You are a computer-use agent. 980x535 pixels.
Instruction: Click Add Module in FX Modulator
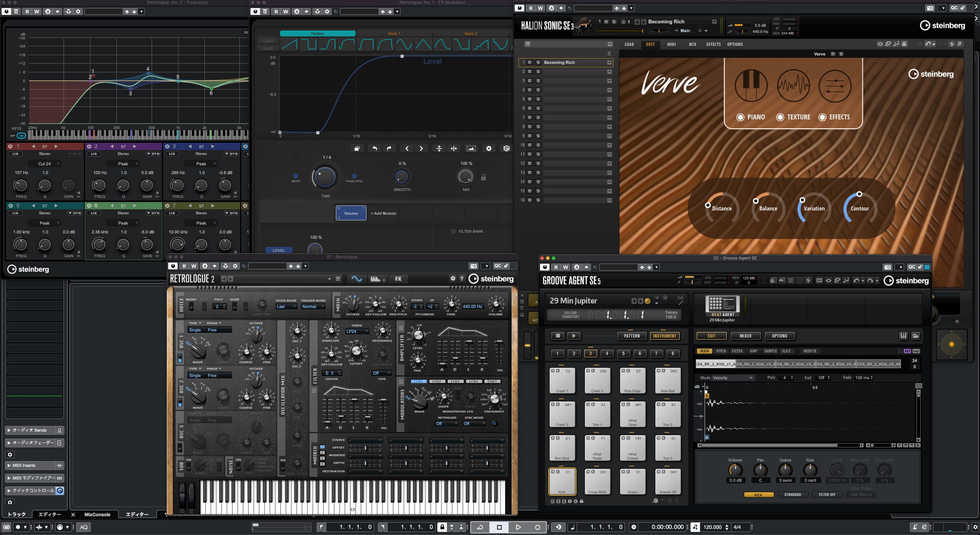[x=383, y=213]
